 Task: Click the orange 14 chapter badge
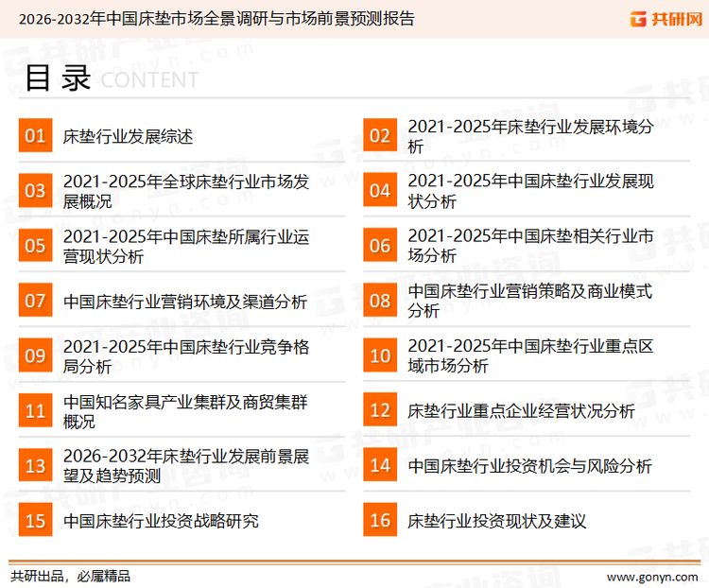380,465
